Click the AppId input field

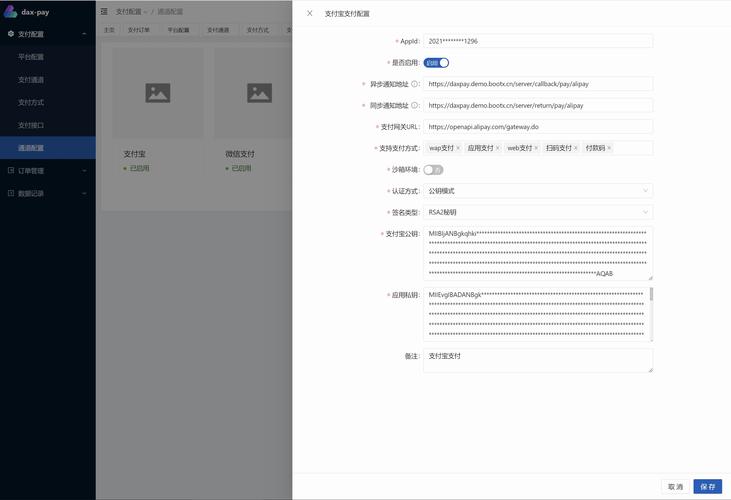[x=538, y=41]
